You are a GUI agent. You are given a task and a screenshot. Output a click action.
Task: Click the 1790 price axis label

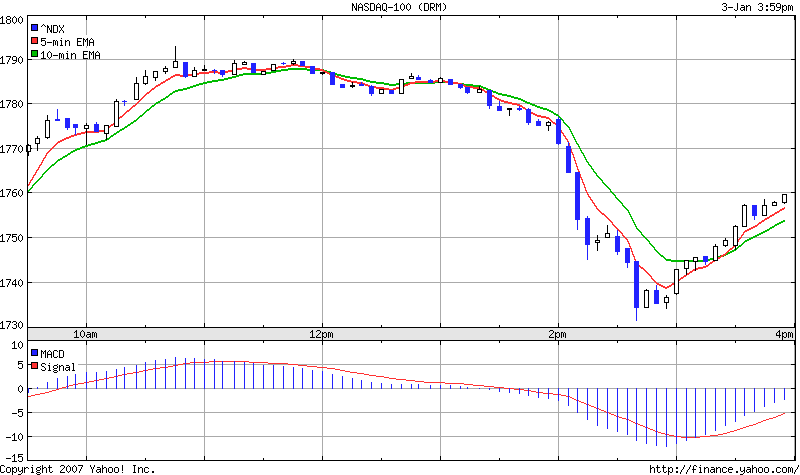click(11, 61)
